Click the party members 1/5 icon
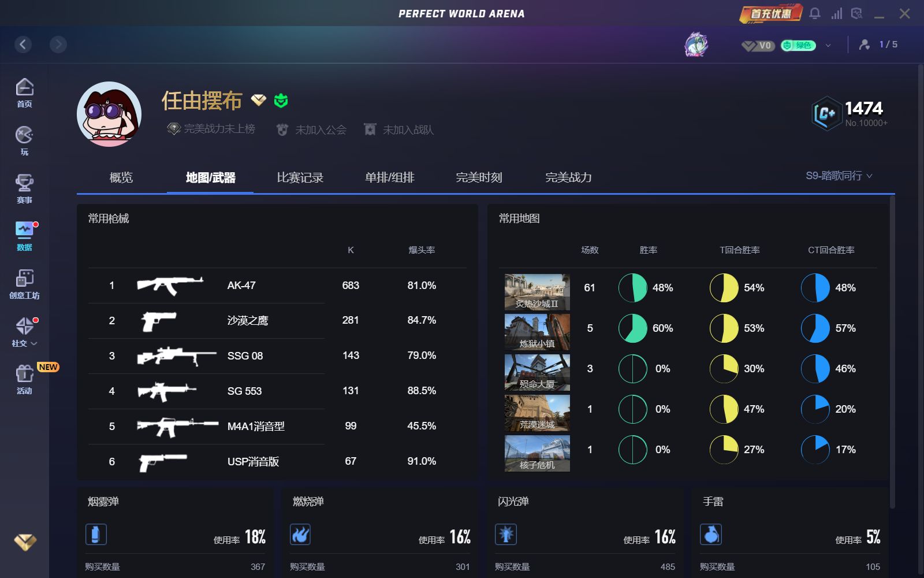 [865, 45]
